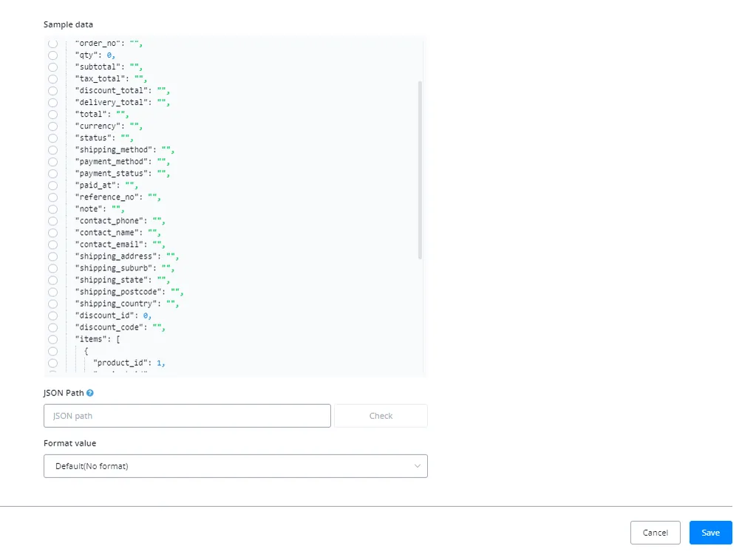Screen dimensions: 742x560
Task: Click the "discount_code" key text
Action: coord(111,327)
